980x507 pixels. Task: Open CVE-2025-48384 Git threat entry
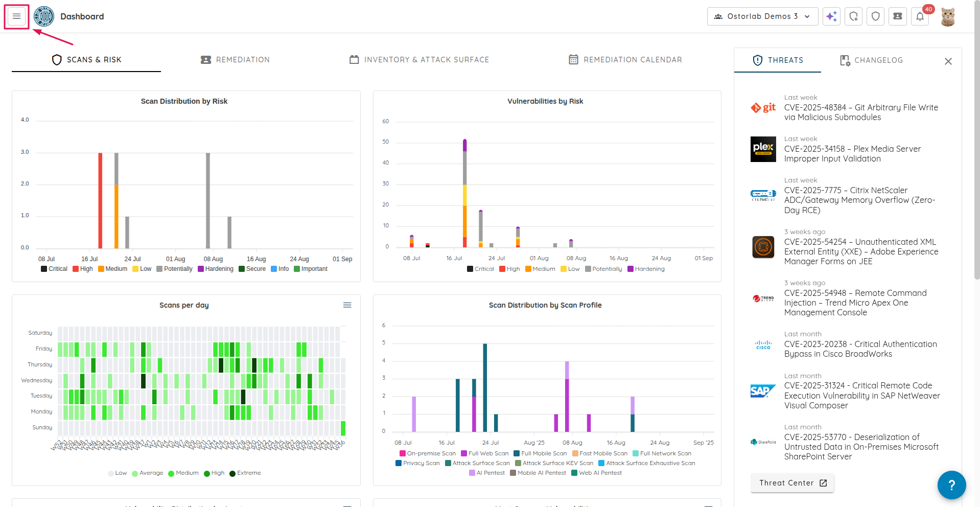click(x=860, y=112)
